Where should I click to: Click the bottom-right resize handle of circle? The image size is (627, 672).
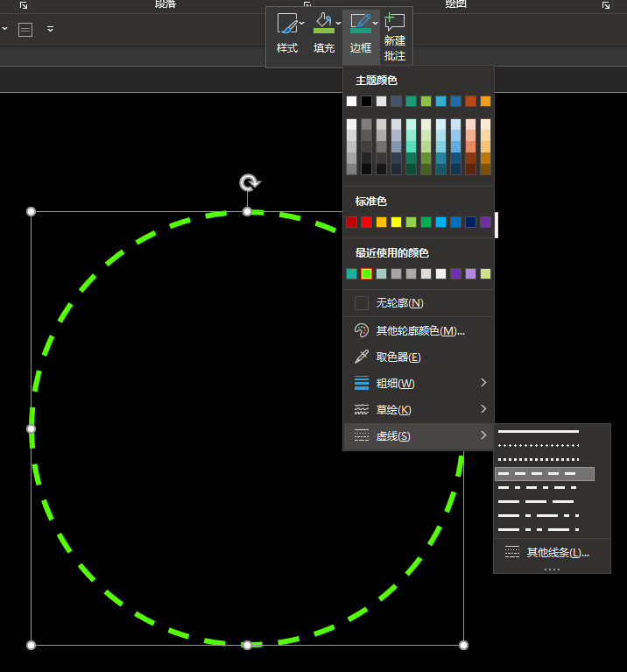point(463,645)
